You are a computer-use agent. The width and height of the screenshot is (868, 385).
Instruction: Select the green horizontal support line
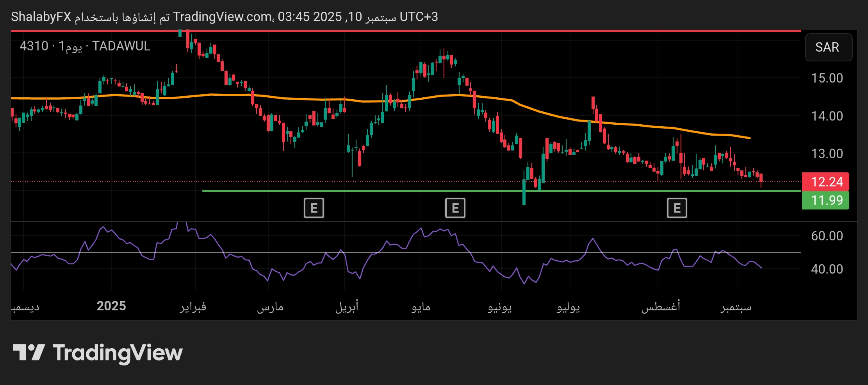point(390,191)
